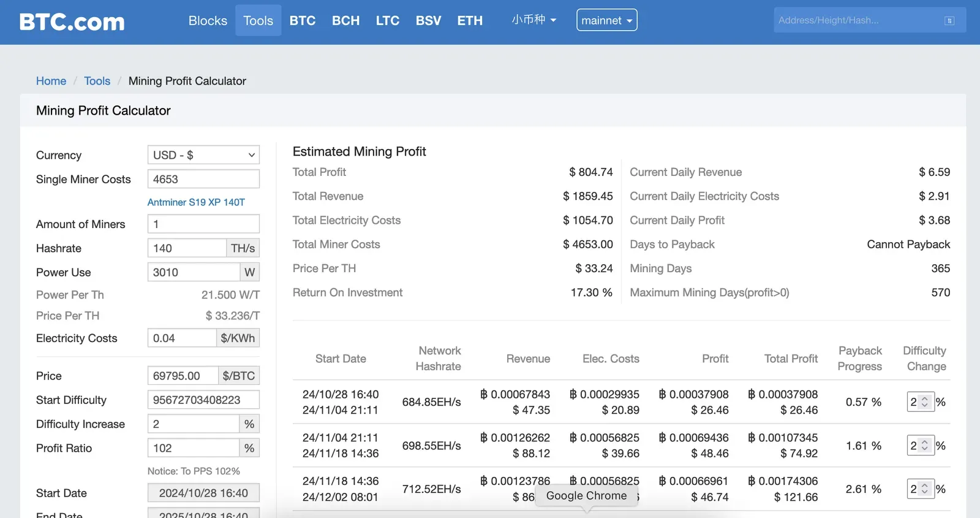Click the TH/s hashrate unit selector
Image resolution: width=980 pixels, height=518 pixels.
(243, 248)
